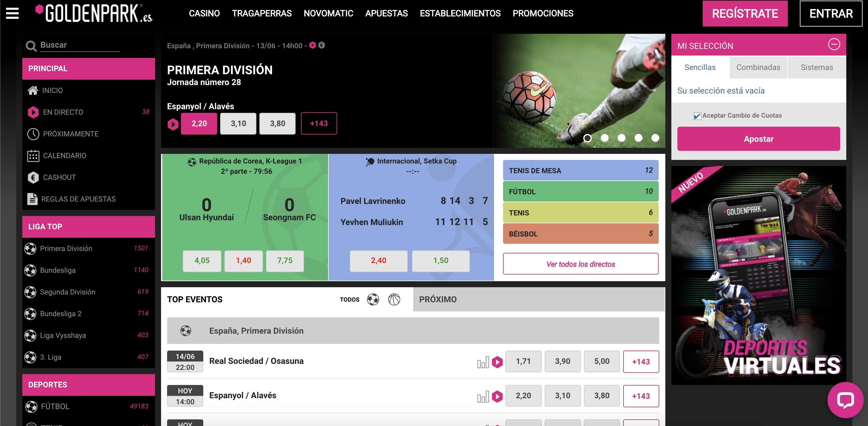
Task: Select the fourth carousel dot
Action: [x=638, y=138]
